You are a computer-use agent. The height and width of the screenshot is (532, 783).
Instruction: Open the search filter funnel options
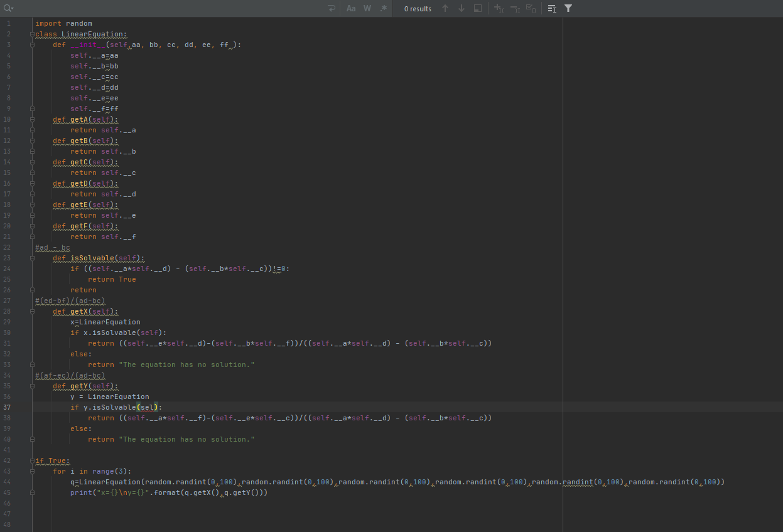click(x=568, y=8)
